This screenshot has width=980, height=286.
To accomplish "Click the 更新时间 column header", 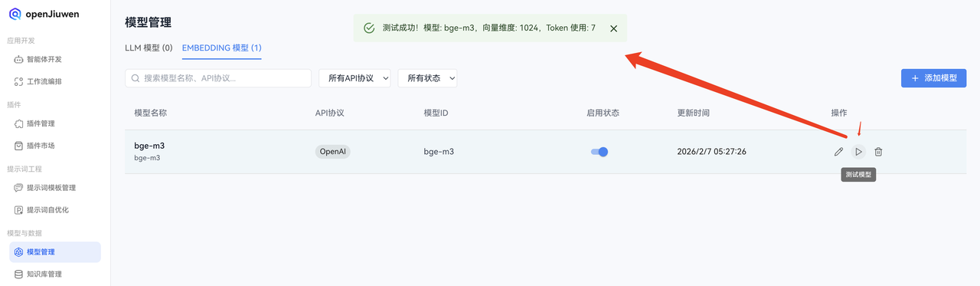I will [693, 113].
